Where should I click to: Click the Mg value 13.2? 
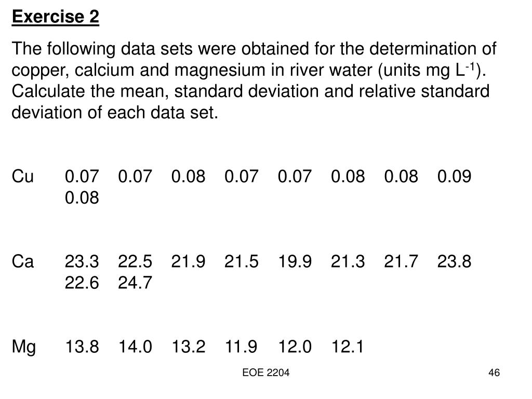(x=188, y=347)
